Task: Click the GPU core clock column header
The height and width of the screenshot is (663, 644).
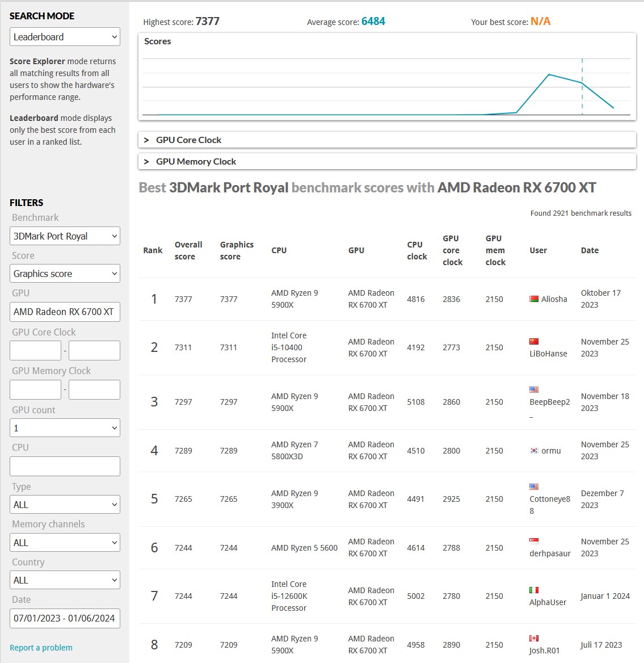Action: tap(453, 250)
